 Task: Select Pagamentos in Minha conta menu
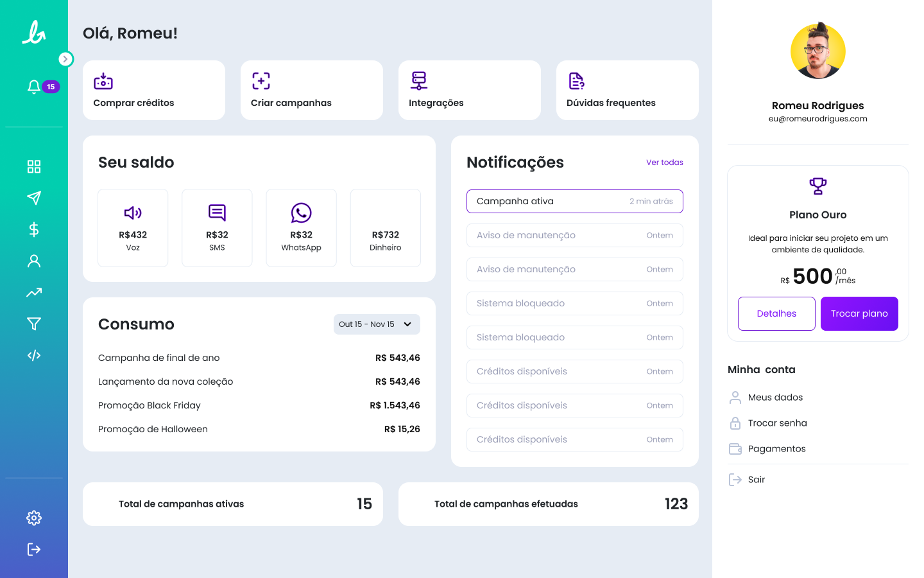coord(776,449)
